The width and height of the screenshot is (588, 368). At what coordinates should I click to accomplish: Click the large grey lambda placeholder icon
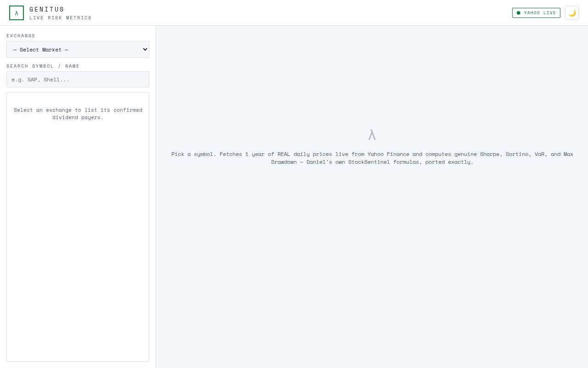372,135
